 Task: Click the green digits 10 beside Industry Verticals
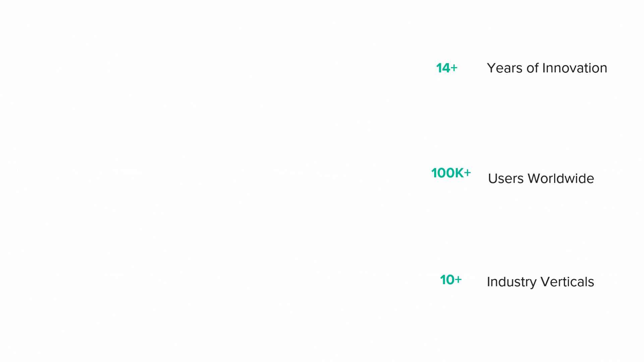[x=447, y=280]
